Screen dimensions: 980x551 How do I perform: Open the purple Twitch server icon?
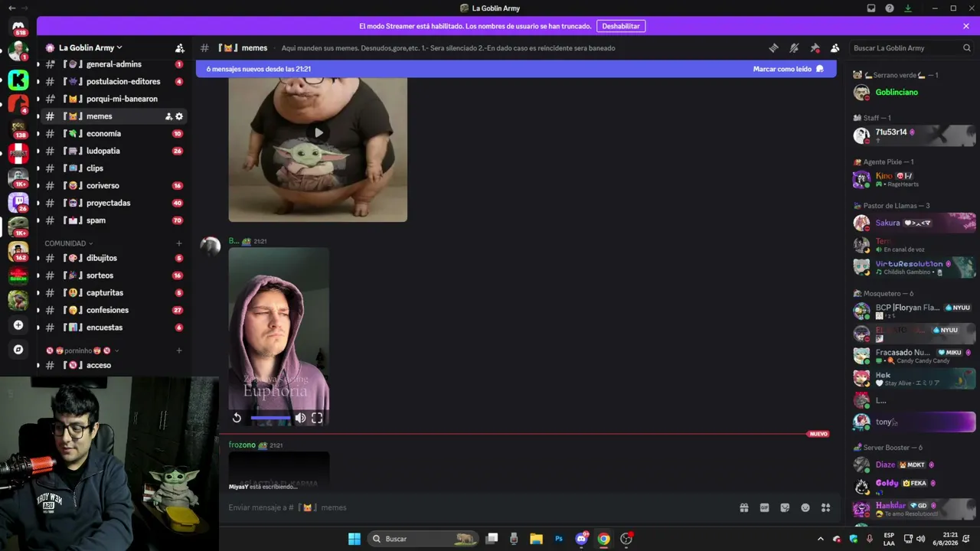click(18, 203)
